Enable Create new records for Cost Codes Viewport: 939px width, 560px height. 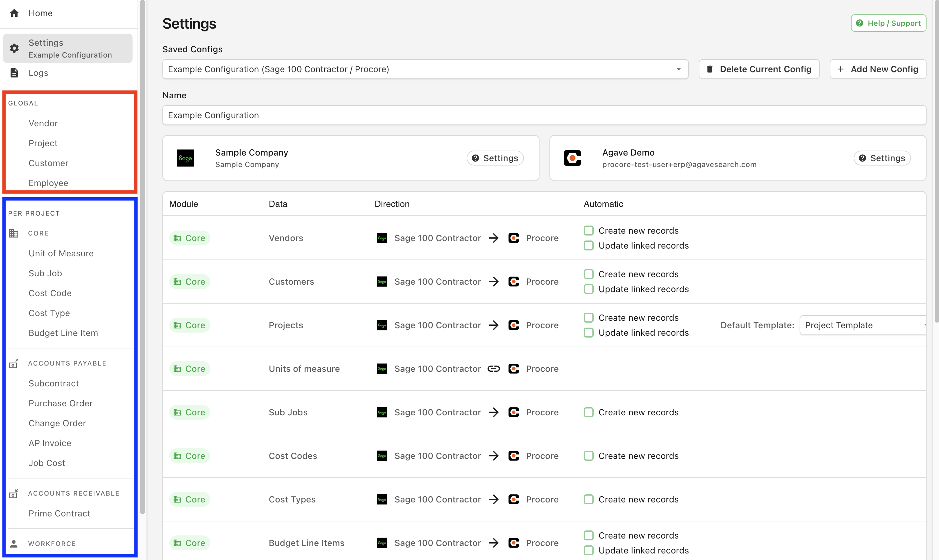(x=589, y=456)
